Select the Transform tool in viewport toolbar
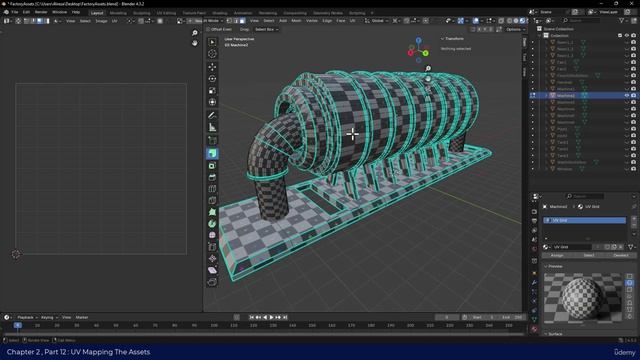 click(212, 102)
